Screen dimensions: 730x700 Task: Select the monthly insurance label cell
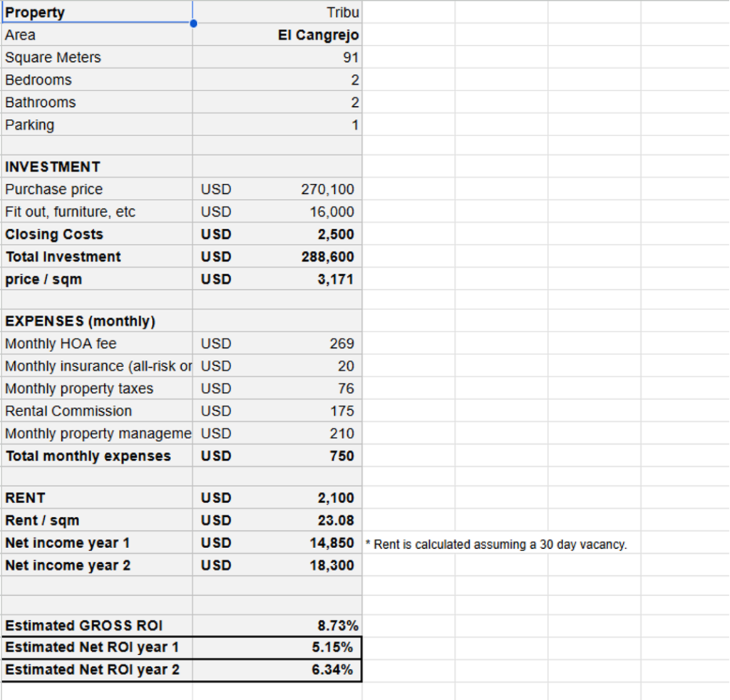pyautogui.click(x=97, y=366)
